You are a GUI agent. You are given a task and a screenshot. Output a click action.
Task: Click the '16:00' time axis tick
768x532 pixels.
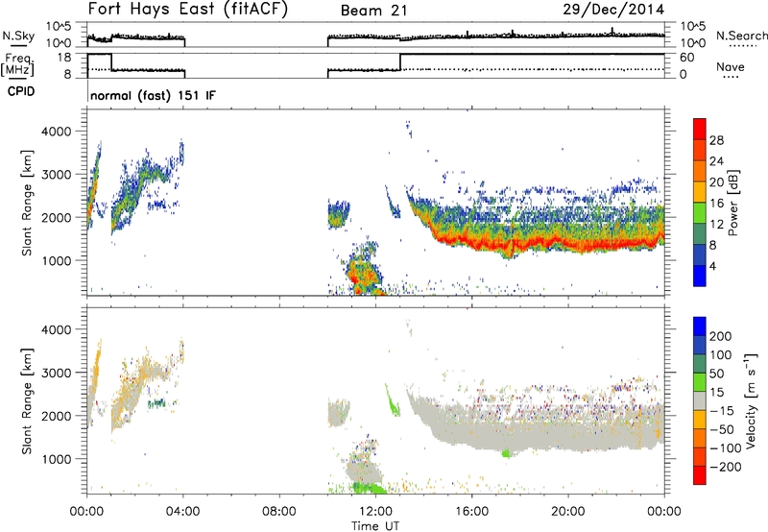471,512
